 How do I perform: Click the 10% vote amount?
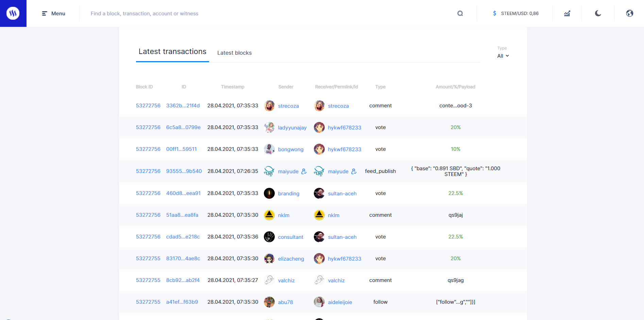coord(456,149)
